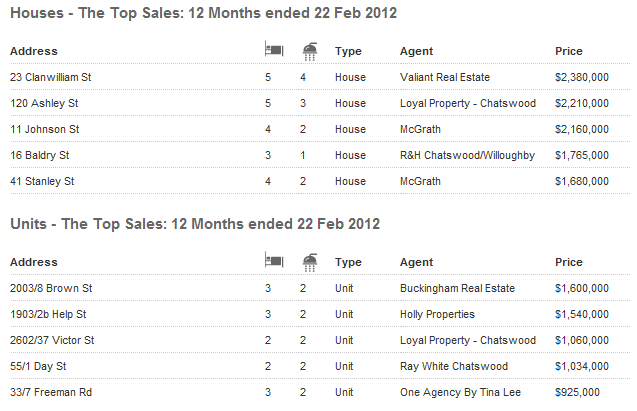Viewport: 637px width, 411px height.
Task: Click the bedroom icon in Houses table
Action: tap(274, 49)
